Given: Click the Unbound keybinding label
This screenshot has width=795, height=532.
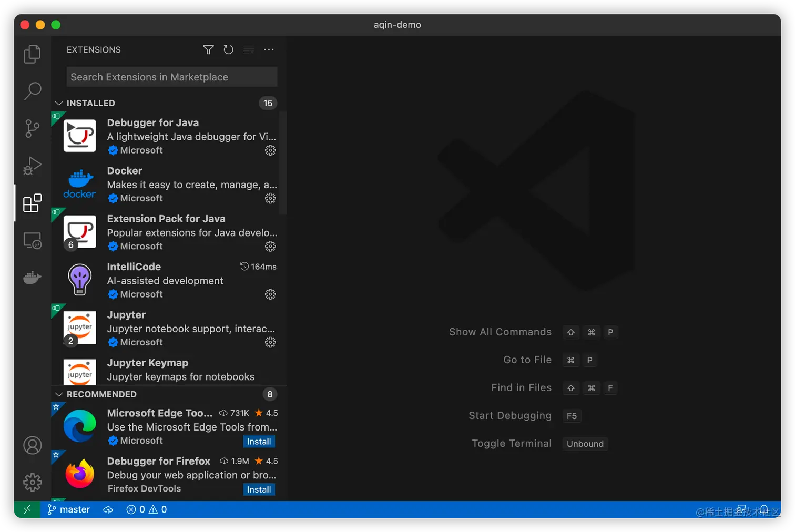Looking at the screenshot, I should [585, 444].
